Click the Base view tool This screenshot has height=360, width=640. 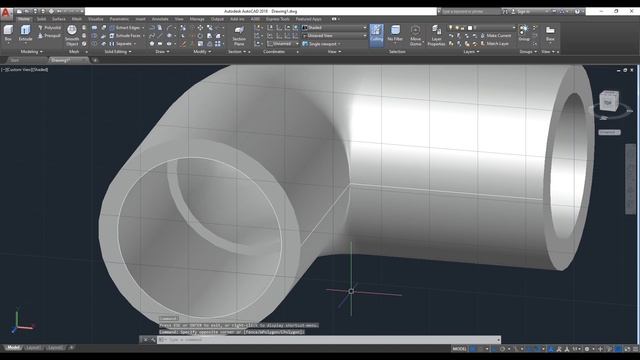click(x=550, y=33)
